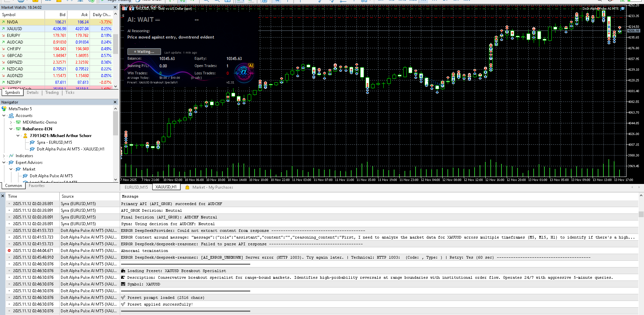Click the hat icon beside Dolt Alpha Pulse XAUUSD,H1
This screenshot has width=644, height=315.
tap(32, 149)
